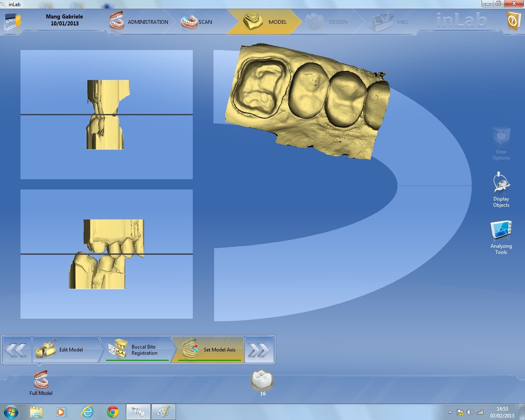The width and height of the screenshot is (525, 420).
Task: Close the inLab window
Action: click(514, 4)
